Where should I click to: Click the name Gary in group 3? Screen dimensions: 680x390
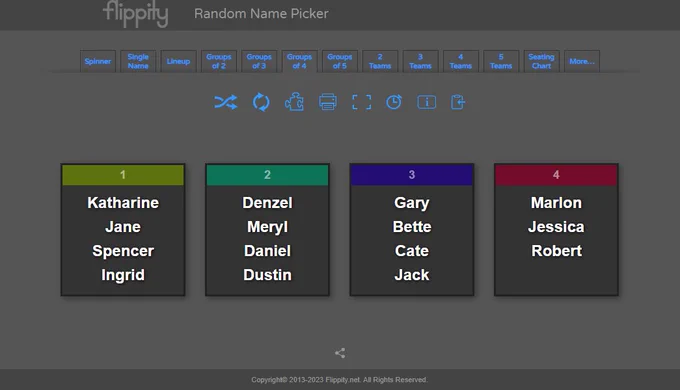412,203
